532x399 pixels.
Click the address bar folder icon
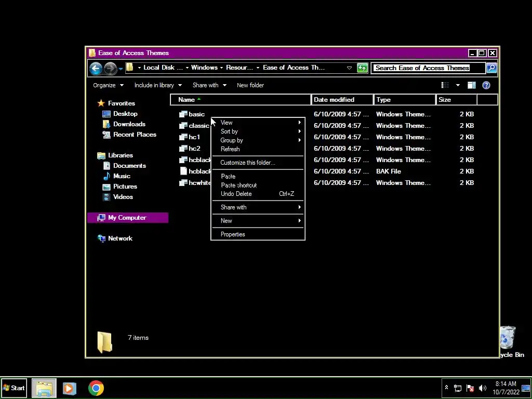pos(129,68)
